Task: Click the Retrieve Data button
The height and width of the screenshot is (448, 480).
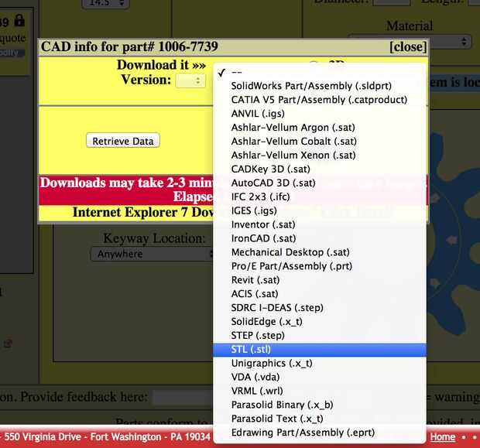Action: [x=123, y=141]
